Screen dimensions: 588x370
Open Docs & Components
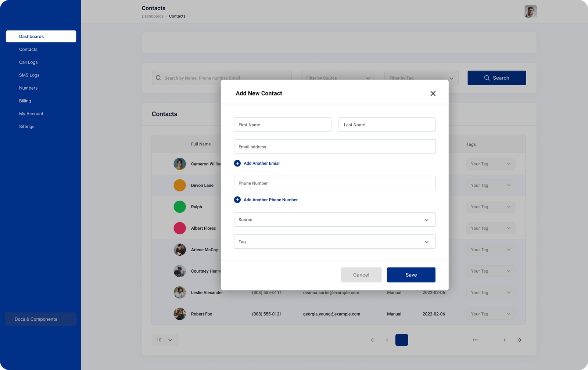click(40, 319)
